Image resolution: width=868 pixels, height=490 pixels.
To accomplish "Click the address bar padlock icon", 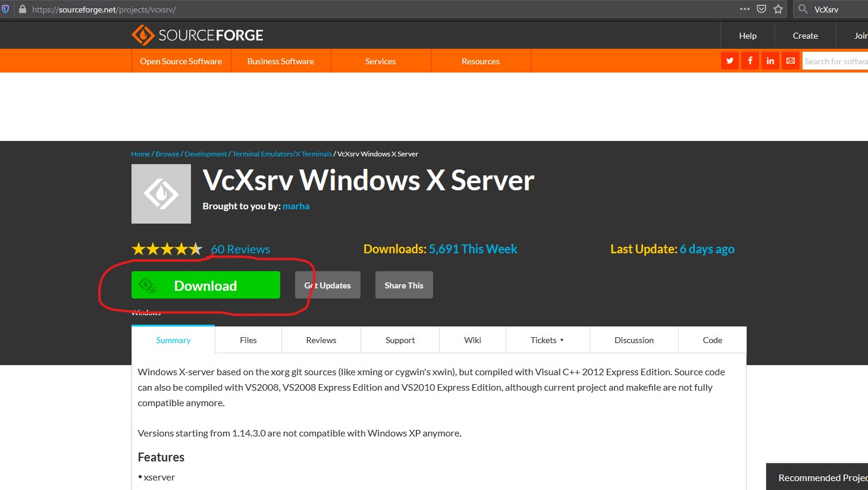I will (23, 10).
